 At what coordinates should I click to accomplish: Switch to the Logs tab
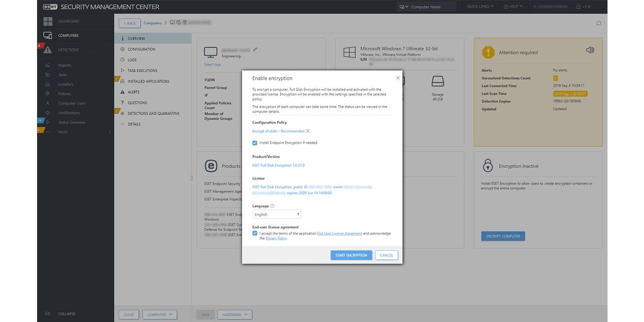[x=153, y=60]
